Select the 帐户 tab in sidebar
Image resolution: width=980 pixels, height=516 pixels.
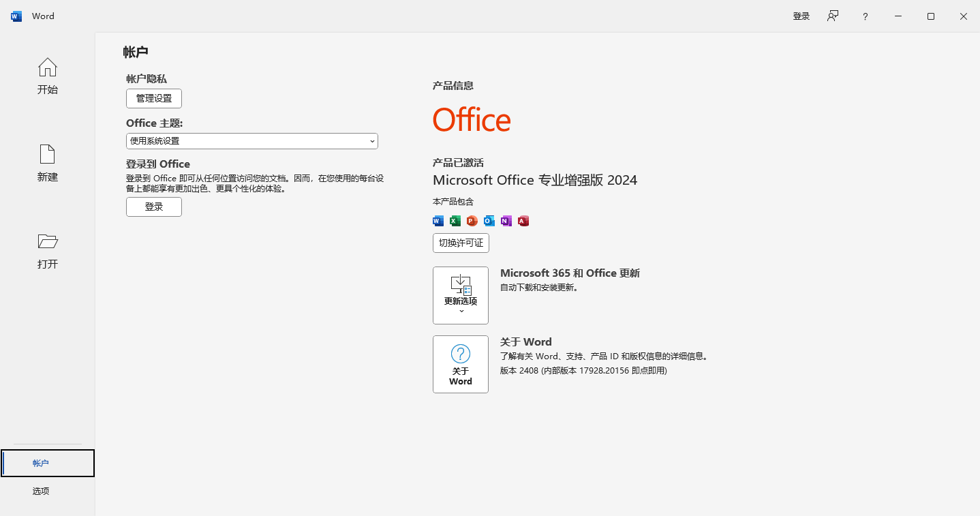[48, 464]
